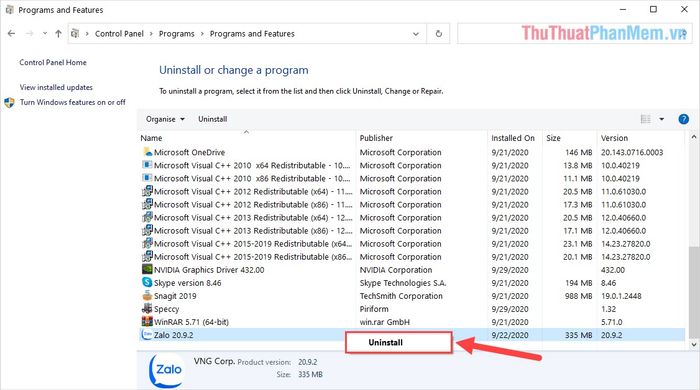Click the large Zalo logo in details pane
This screenshot has height=390, width=700.
[165, 370]
